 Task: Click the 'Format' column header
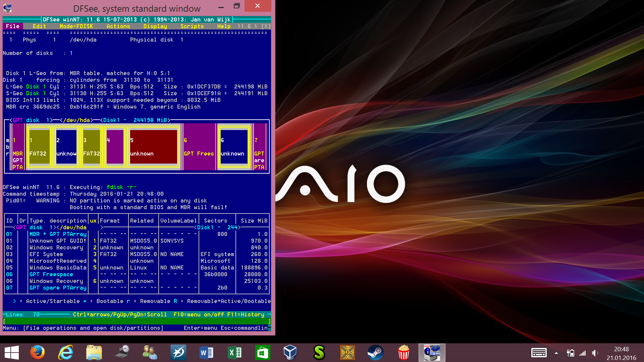(x=110, y=221)
